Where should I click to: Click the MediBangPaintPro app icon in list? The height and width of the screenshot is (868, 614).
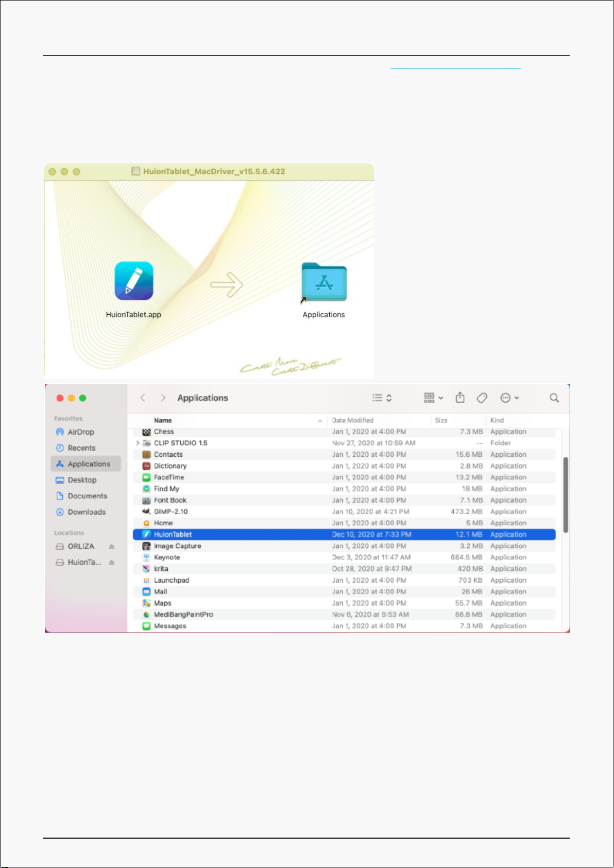coord(146,615)
